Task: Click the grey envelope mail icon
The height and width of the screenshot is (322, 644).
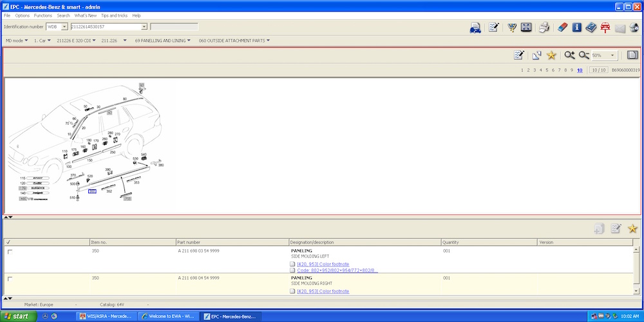Action: pyautogui.click(x=620, y=28)
